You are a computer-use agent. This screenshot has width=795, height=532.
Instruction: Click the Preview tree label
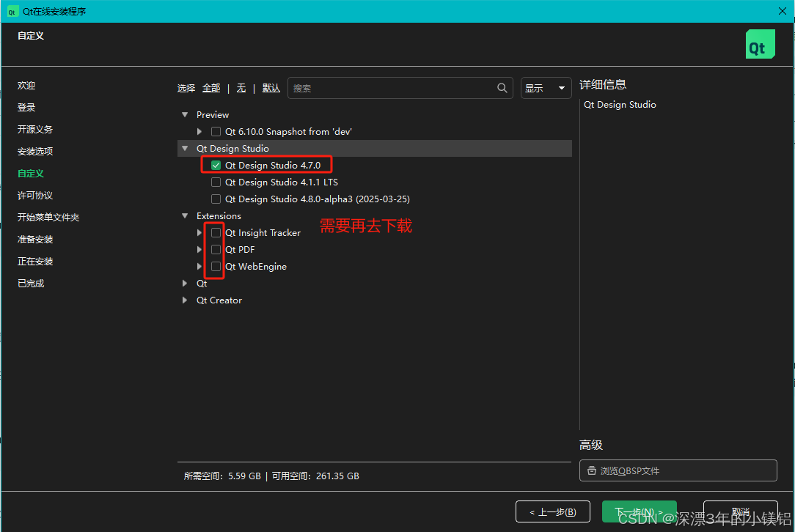tap(213, 115)
